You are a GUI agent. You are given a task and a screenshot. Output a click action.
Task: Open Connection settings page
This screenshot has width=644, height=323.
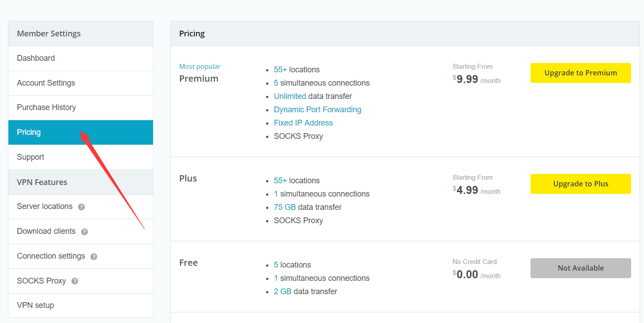click(51, 256)
